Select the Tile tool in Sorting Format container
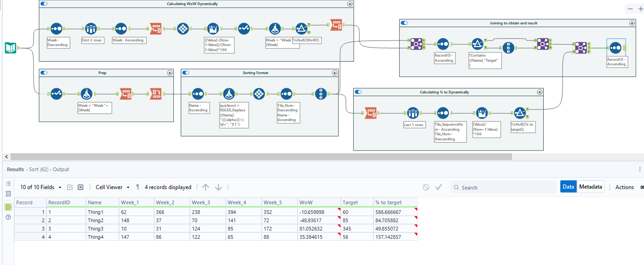The width and height of the screenshot is (644, 265). click(260, 94)
